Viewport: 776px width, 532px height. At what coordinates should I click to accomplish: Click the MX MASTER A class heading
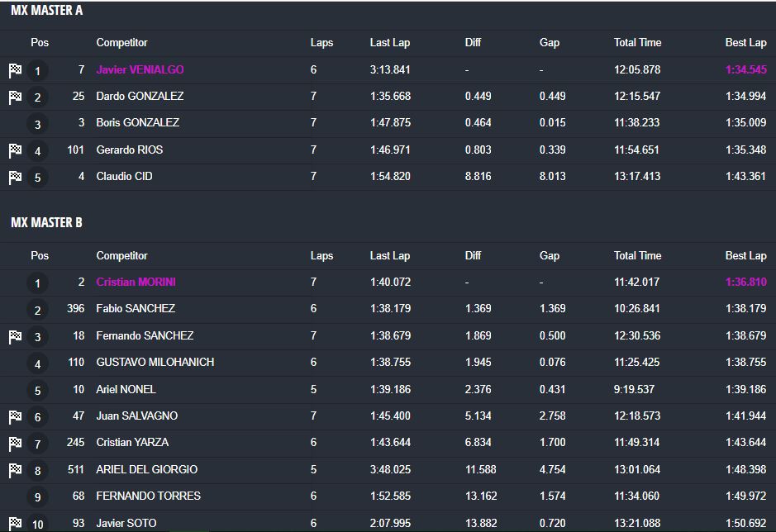coord(46,11)
